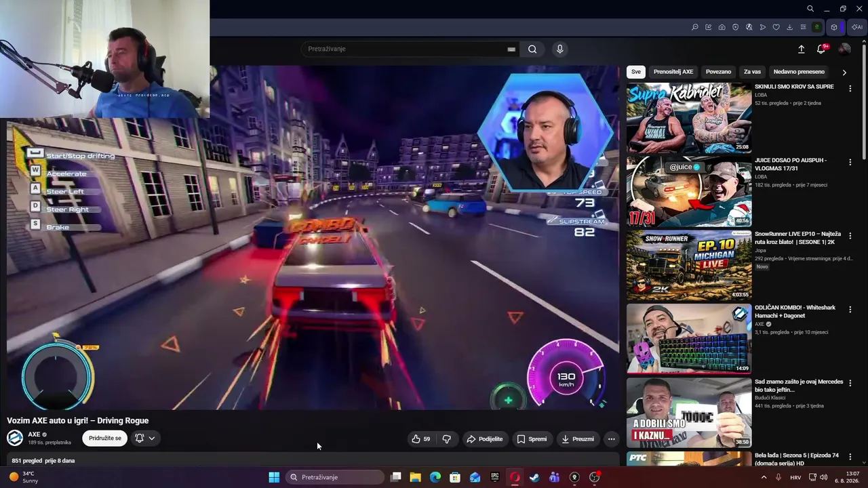Open AXE channel avatar
The image size is (868, 488).
(x=15, y=438)
